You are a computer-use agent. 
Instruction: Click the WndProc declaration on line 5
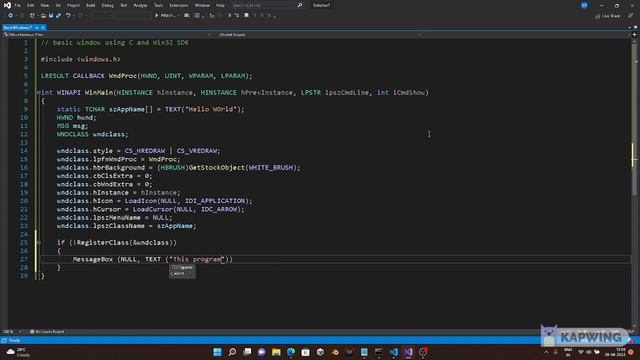(147, 76)
